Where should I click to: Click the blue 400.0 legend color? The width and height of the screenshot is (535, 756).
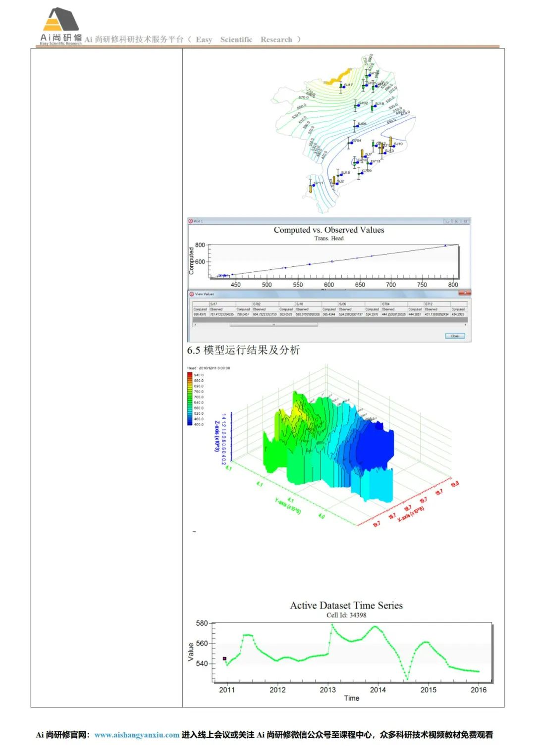pyautogui.click(x=190, y=424)
